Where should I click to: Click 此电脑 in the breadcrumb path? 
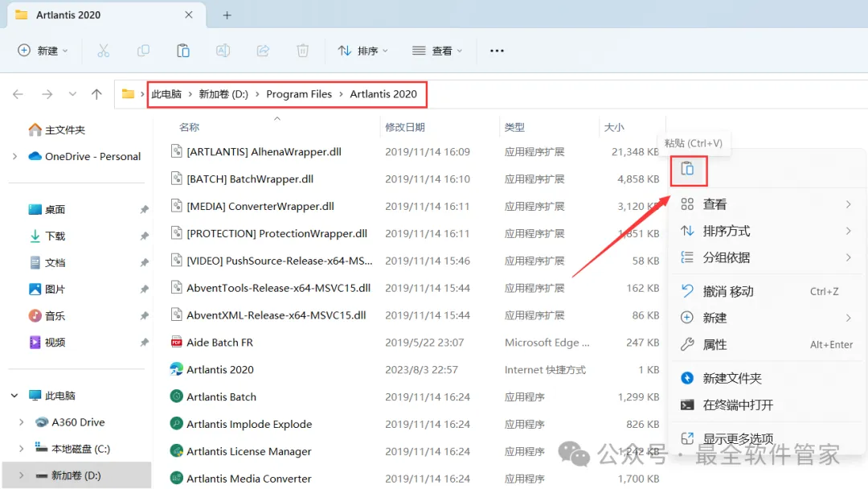(x=166, y=94)
